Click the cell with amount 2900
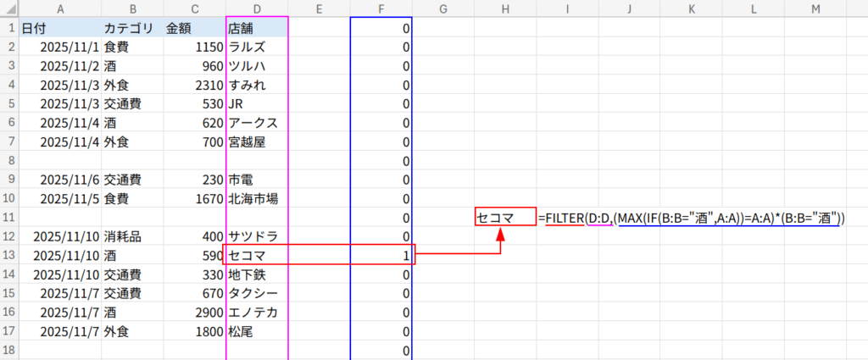This screenshot has width=868, height=360. [192, 313]
